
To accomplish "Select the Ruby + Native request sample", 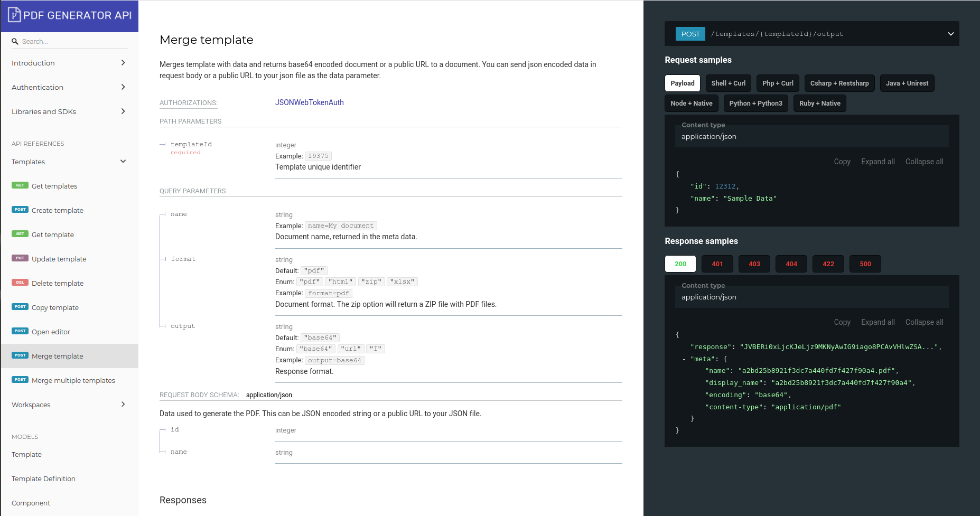I will point(819,103).
